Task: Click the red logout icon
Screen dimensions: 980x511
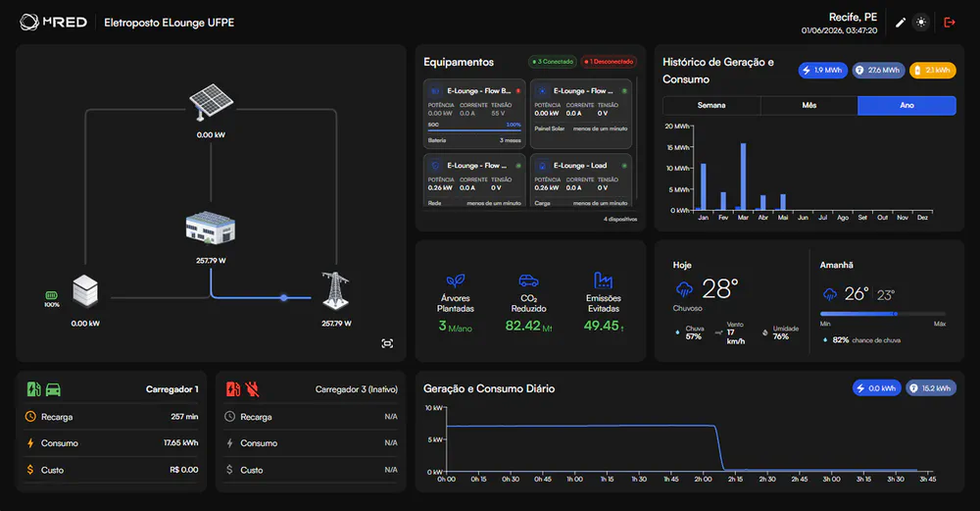Action: pos(950,23)
